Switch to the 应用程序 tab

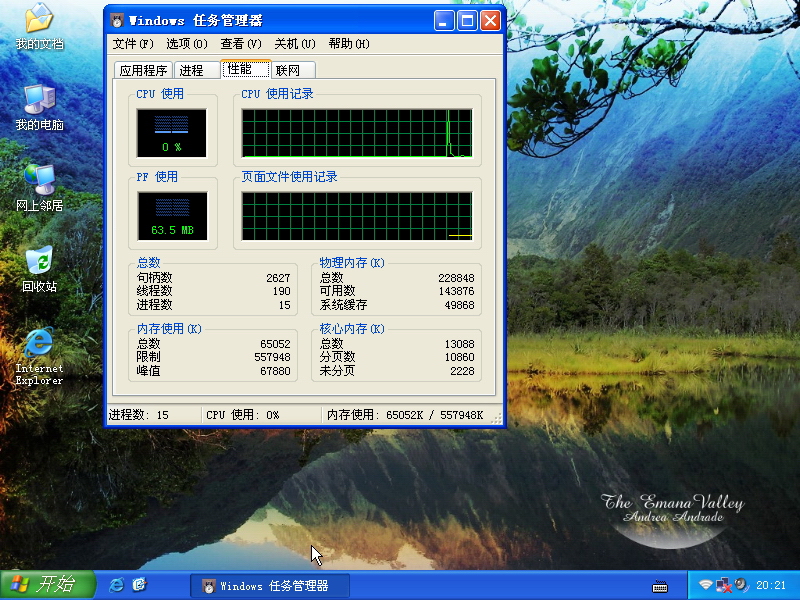tap(143, 70)
